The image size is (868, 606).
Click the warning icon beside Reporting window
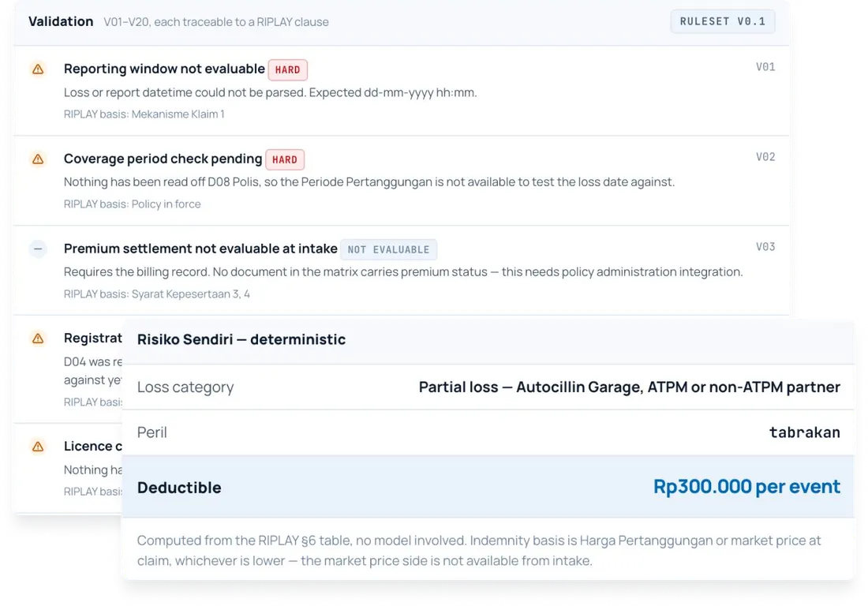pos(38,69)
